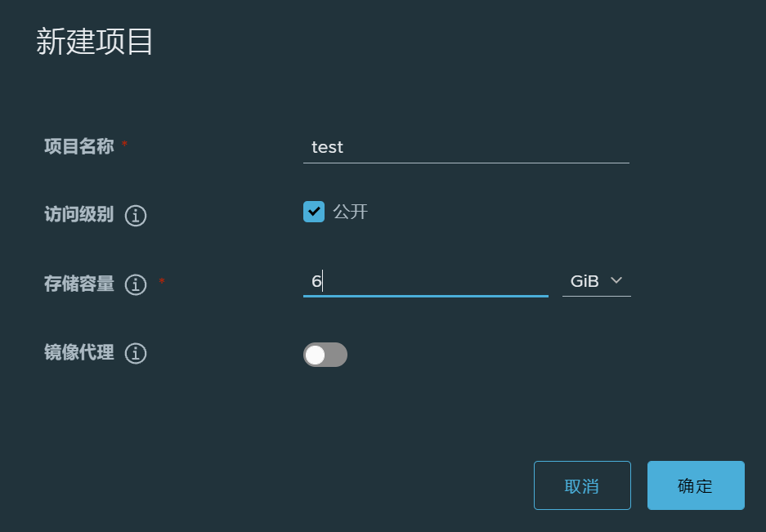Enable the 镜像代理 toggle switch
Image resolution: width=766 pixels, height=532 pixels.
(x=325, y=355)
